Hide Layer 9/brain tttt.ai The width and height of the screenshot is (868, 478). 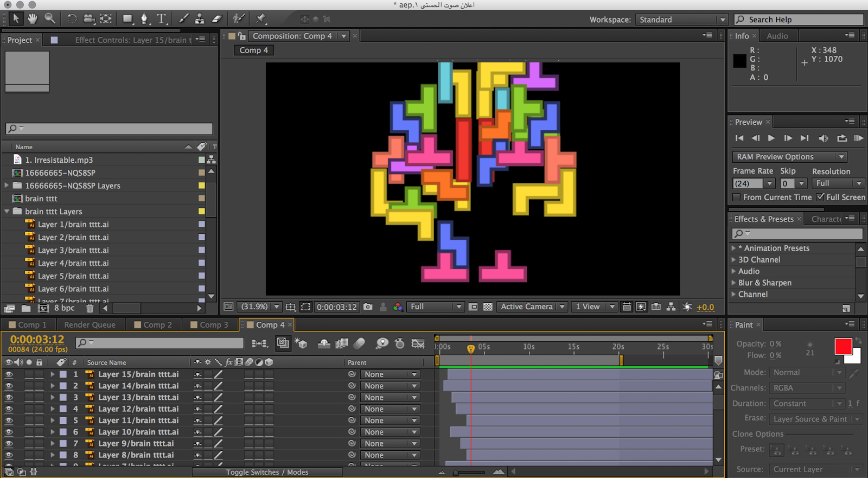point(9,443)
